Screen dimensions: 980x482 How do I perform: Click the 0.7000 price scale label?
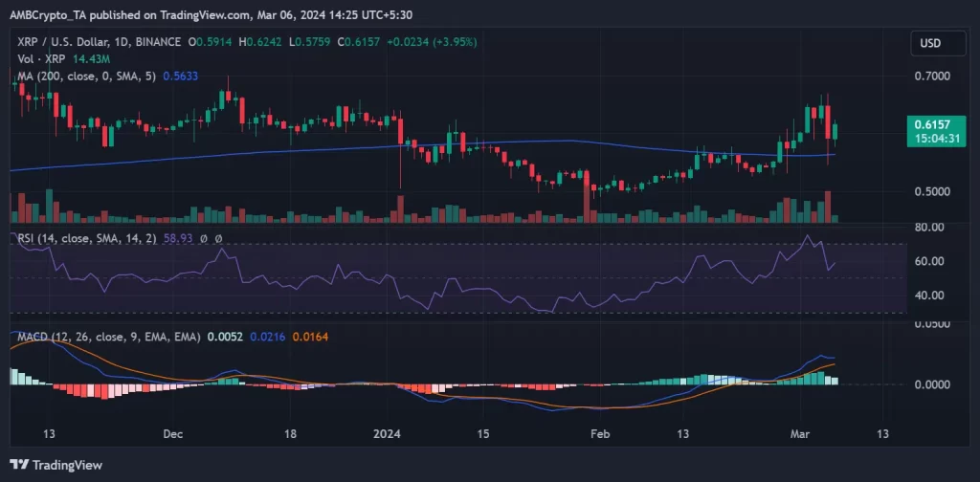932,76
